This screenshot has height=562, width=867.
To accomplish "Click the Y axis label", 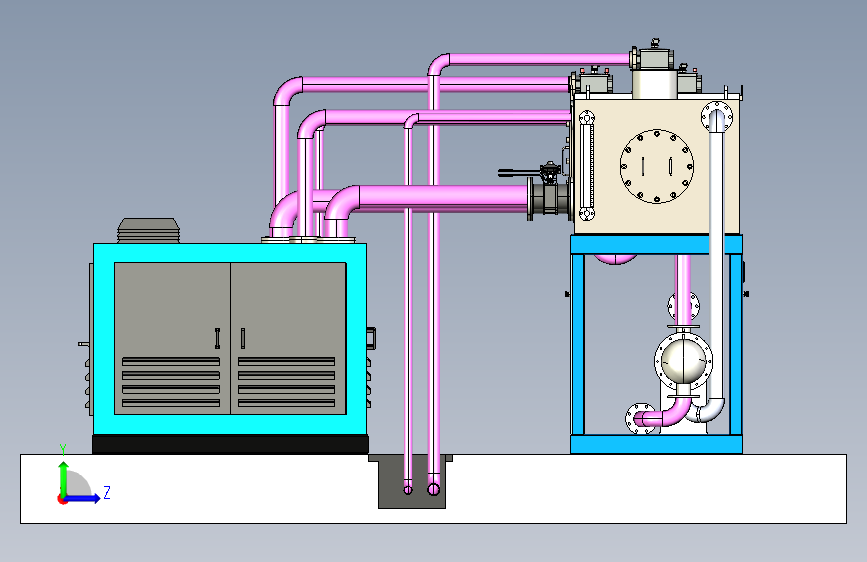I will (x=63, y=449).
